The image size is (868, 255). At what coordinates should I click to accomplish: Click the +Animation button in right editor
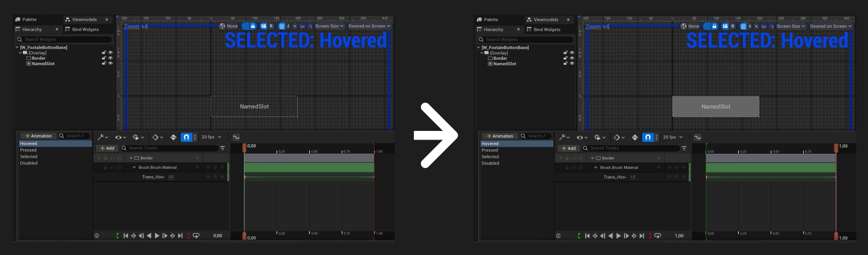pos(500,136)
